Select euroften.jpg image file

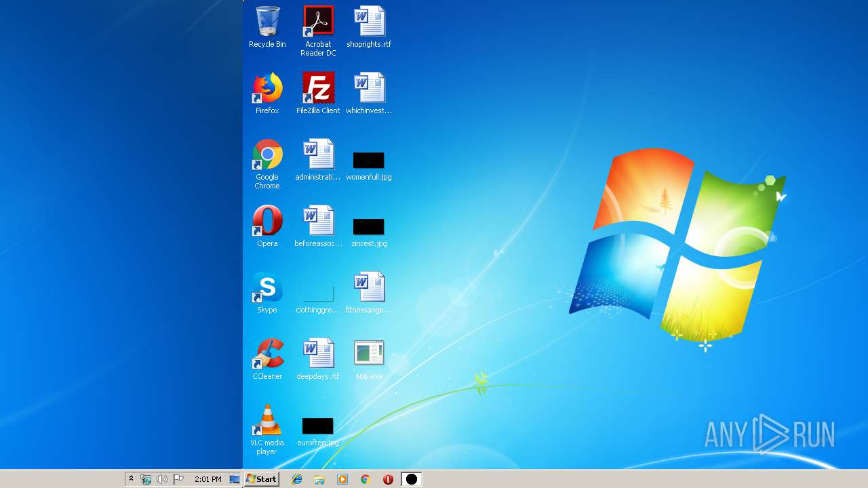pos(318,431)
